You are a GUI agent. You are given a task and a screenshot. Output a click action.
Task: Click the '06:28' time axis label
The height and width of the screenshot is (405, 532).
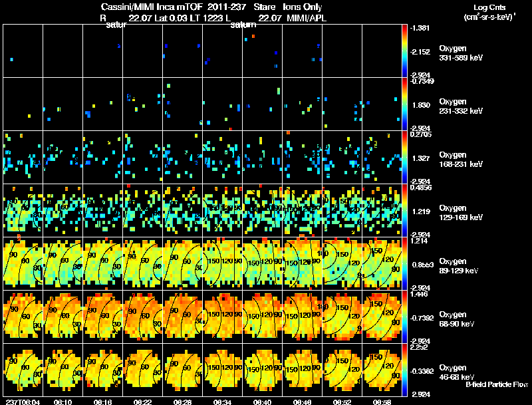[x=182, y=402]
